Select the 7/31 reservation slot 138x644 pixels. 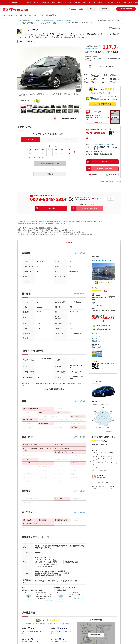[37, 152]
